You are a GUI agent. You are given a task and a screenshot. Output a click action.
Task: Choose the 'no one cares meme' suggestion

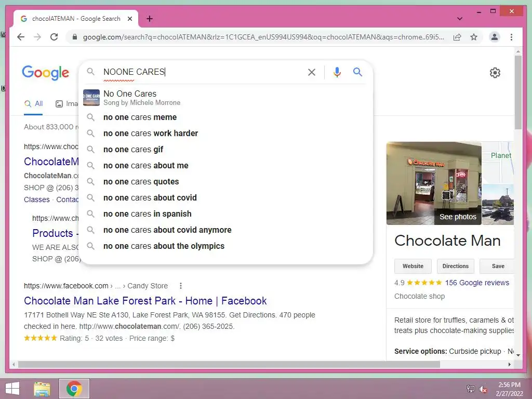(225, 117)
